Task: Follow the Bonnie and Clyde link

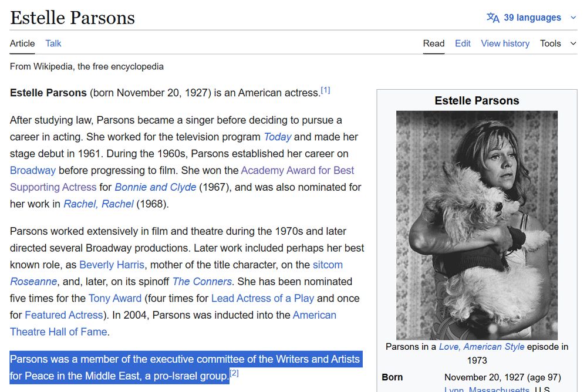Action: pos(155,187)
